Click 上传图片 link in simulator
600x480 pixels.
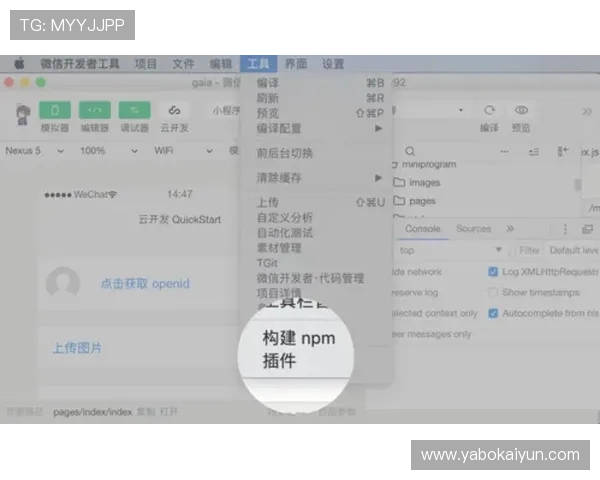(77, 348)
